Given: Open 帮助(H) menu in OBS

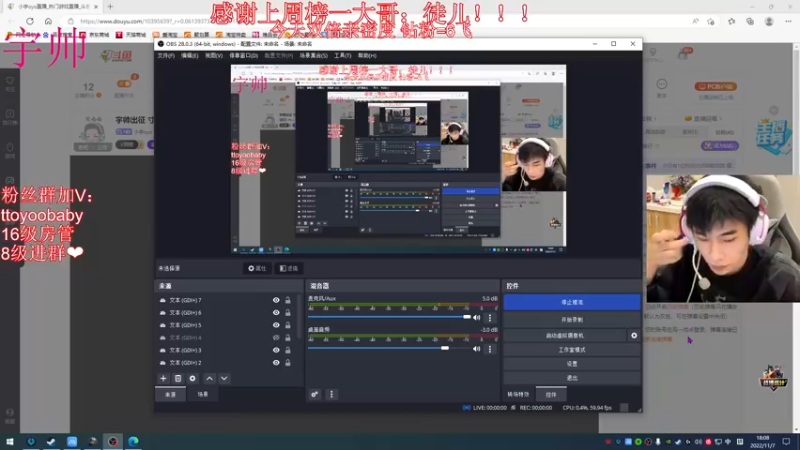Looking at the screenshot, I should tap(367, 56).
